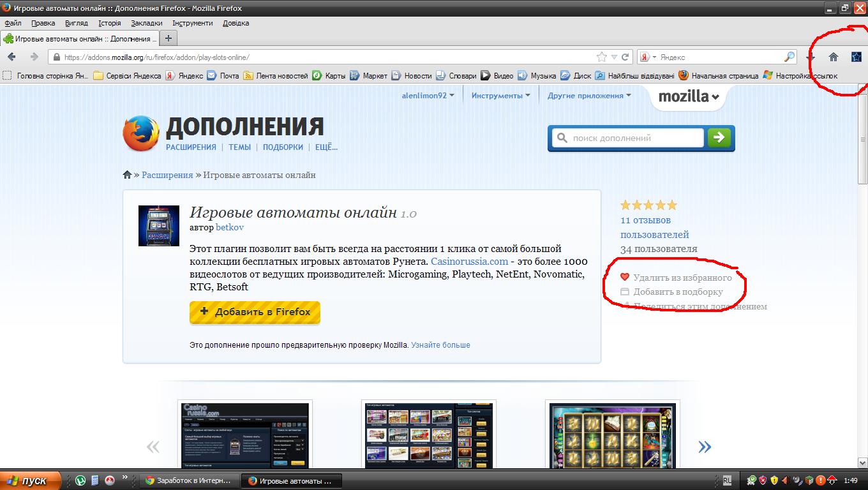Open the 11 отзывов пользователей link
Image resolution: width=868 pixels, height=490 pixels.
coord(655,227)
